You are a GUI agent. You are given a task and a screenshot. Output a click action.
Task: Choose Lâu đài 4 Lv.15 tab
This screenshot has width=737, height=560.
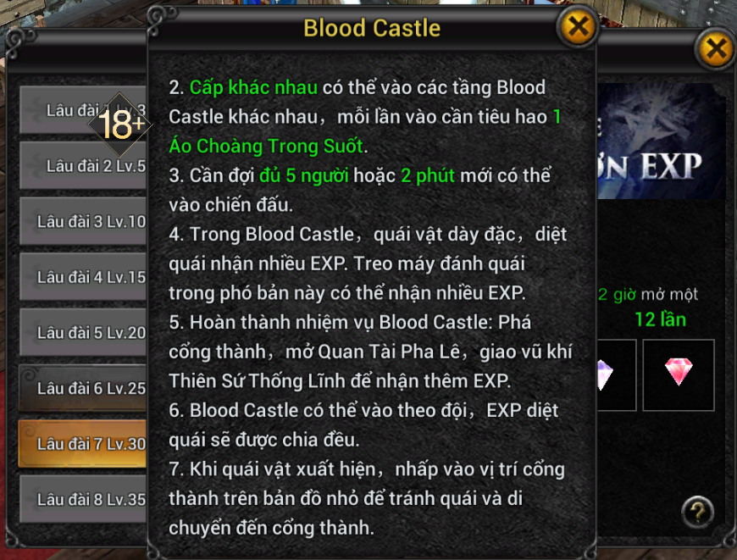(x=83, y=276)
